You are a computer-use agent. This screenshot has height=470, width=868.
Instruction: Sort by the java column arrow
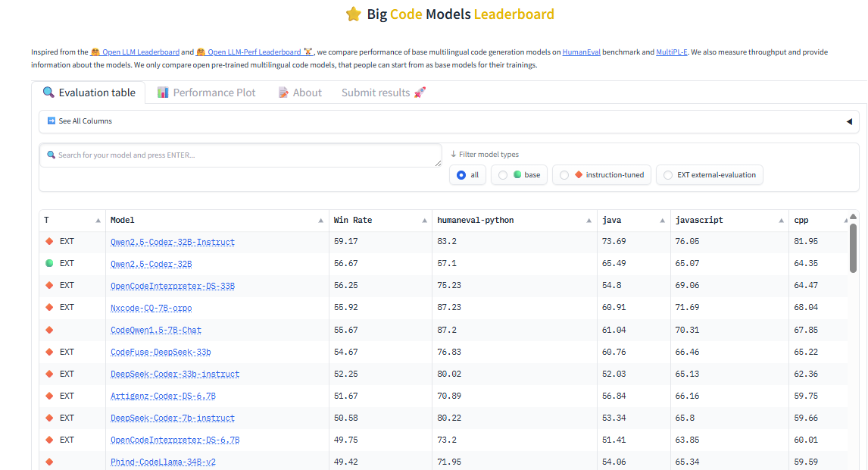[662, 221]
